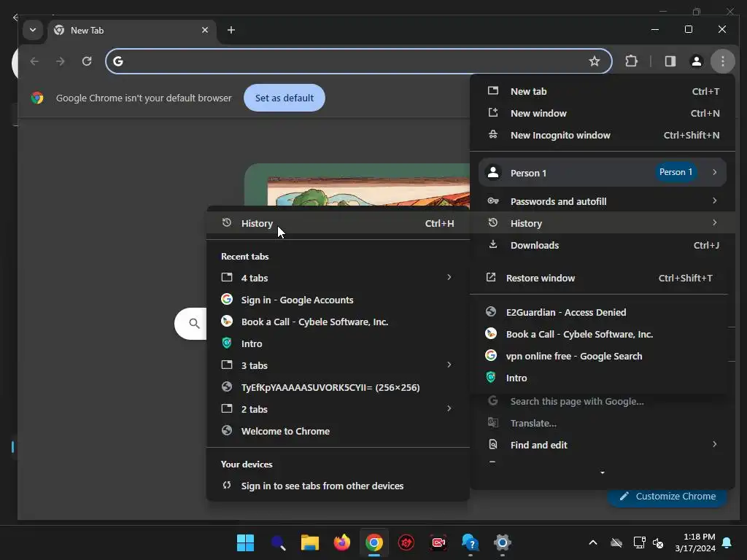Open Book a Call entry in Recent tabs
The width and height of the screenshot is (747, 560).
[x=338, y=322]
